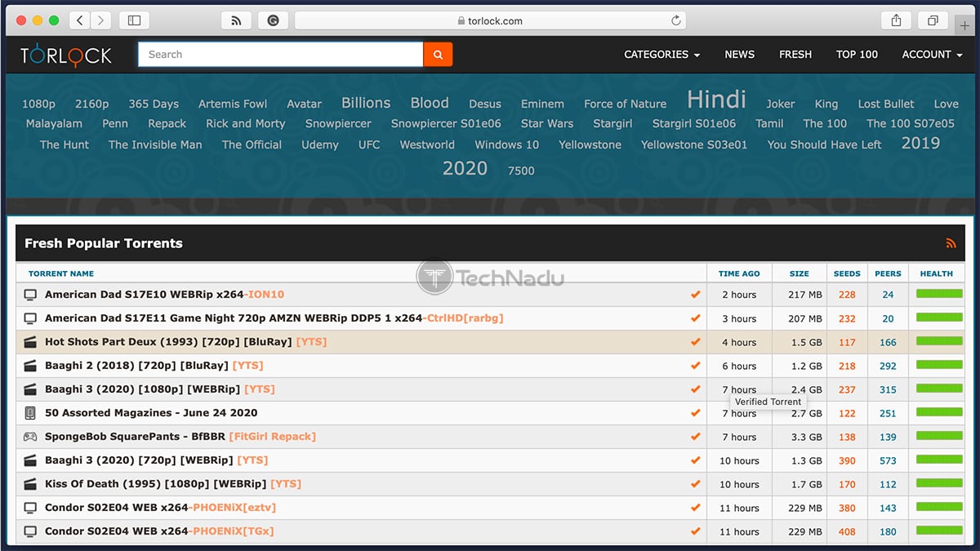Viewport: 980px width, 551px height.
Task: Open the Categories dropdown menu
Action: pos(661,55)
